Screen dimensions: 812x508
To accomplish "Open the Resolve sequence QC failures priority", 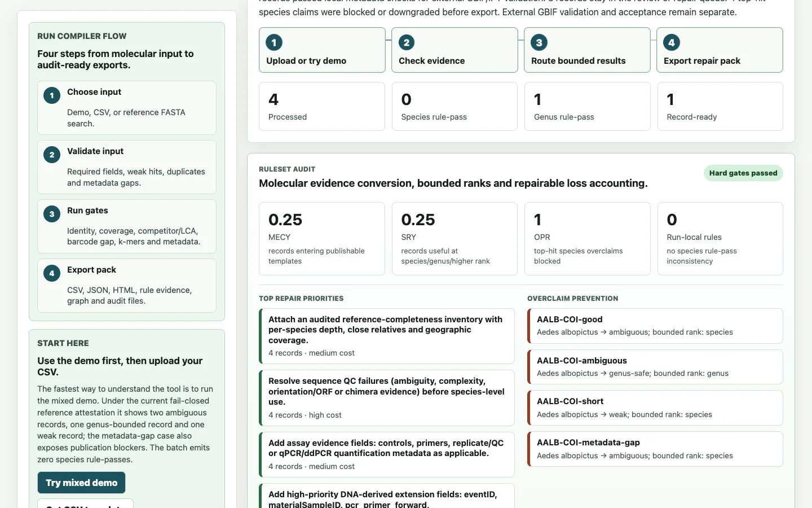I will [387, 398].
